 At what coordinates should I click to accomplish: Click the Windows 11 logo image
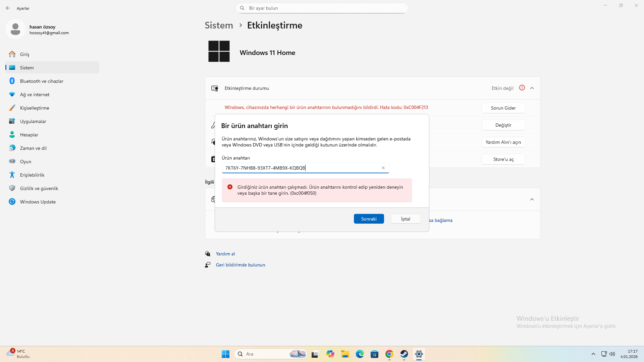coord(219,51)
